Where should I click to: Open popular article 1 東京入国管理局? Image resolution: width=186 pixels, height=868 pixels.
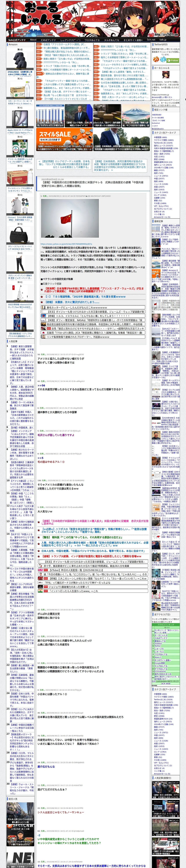click(22, 352)
